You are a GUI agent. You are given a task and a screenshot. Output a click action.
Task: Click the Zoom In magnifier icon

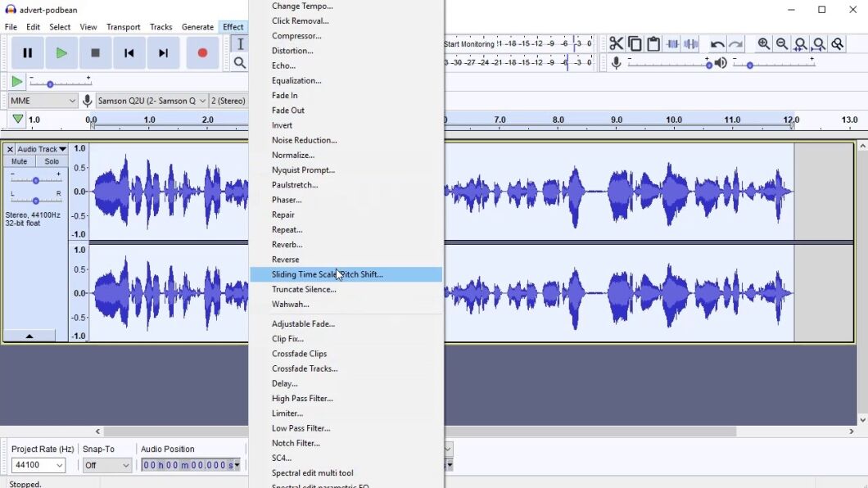762,43
